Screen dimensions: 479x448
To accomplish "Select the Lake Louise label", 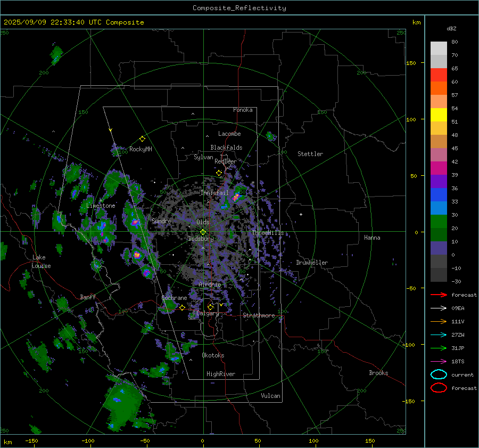I will click(x=41, y=262).
